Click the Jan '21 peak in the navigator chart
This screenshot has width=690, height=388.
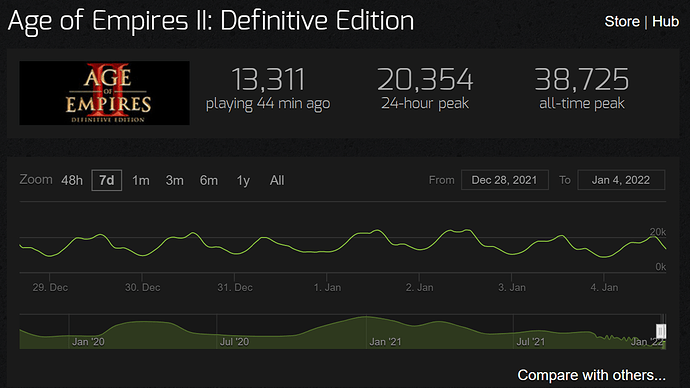(366, 317)
